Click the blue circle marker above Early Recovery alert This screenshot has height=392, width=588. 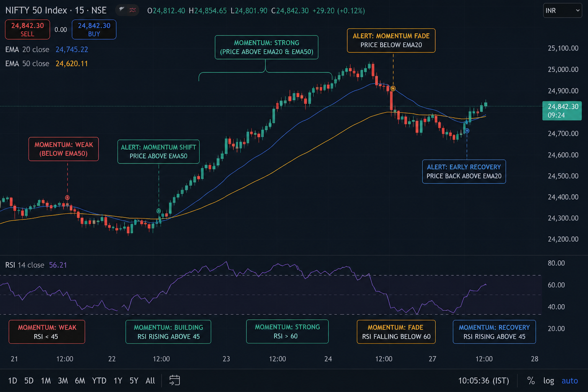coord(467,131)
